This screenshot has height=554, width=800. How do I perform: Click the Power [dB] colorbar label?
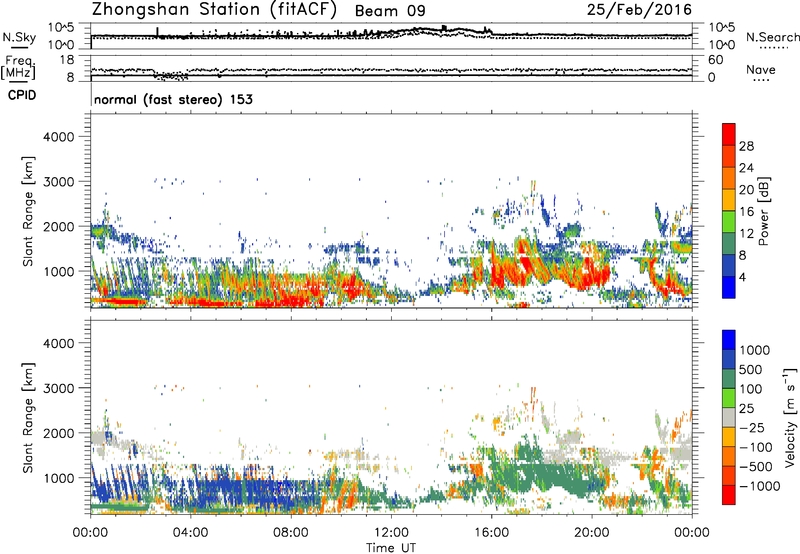[764, 211]
